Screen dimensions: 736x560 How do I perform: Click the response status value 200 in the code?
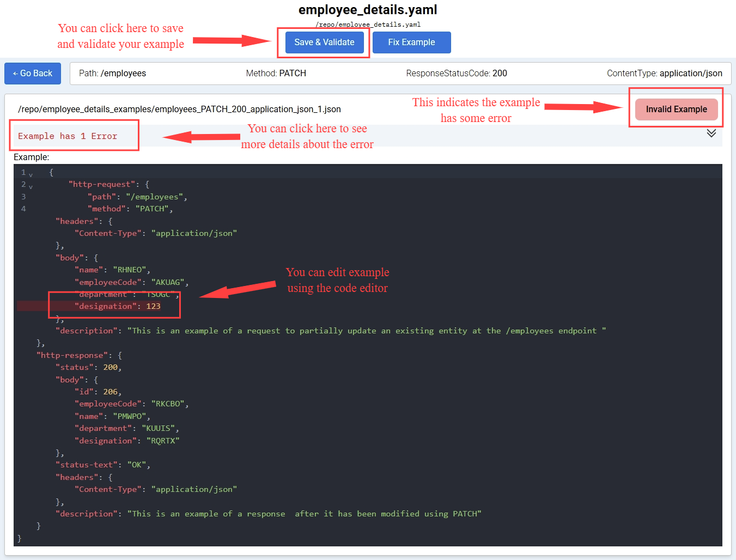[x=111, y=368]
